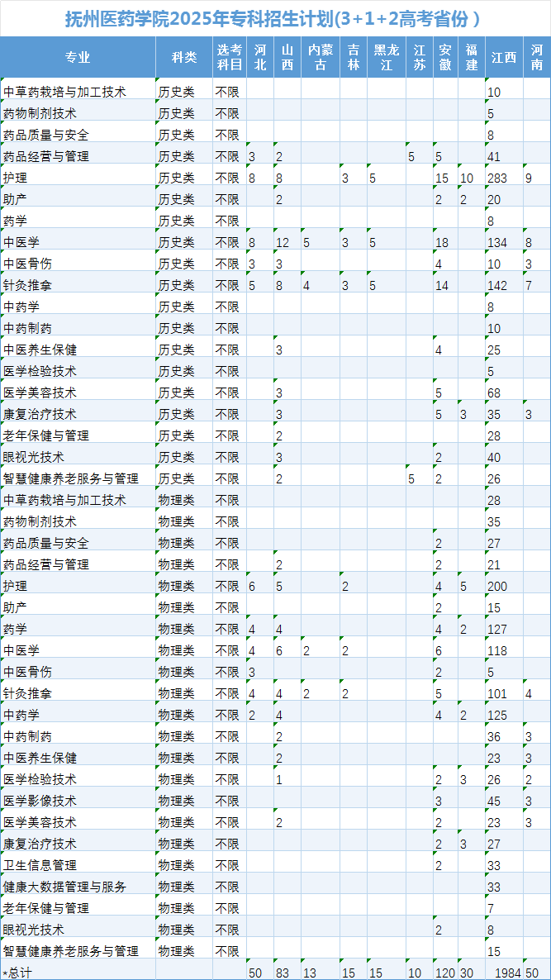Click the 黑龙江 province header
Screen dimensions: 551x980
point(386,58)
